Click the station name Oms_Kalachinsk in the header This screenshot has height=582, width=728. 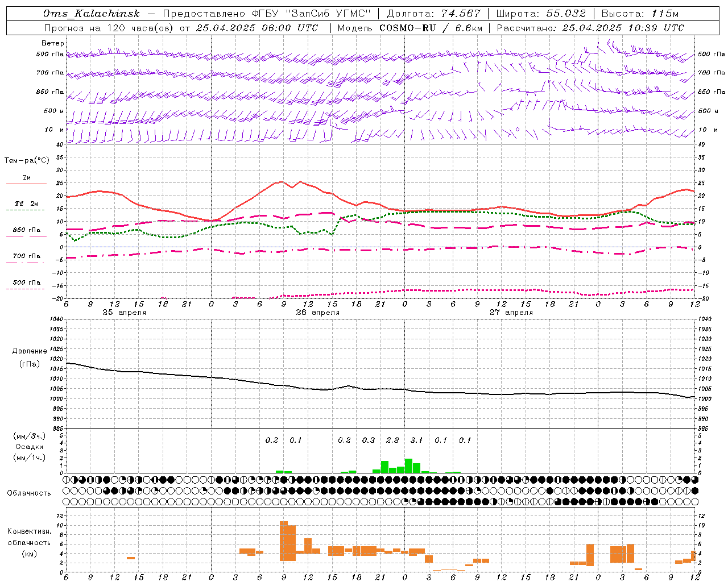(x=91, y=14)
